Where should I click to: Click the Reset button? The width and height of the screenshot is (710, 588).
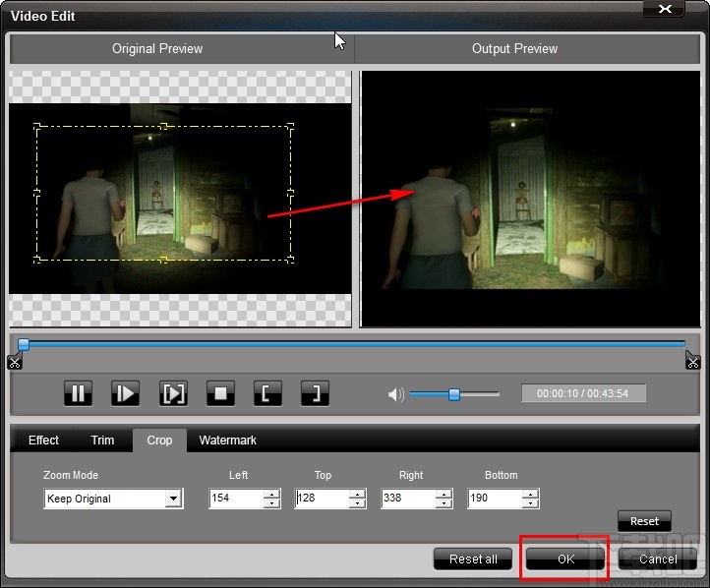pos(644,521)
